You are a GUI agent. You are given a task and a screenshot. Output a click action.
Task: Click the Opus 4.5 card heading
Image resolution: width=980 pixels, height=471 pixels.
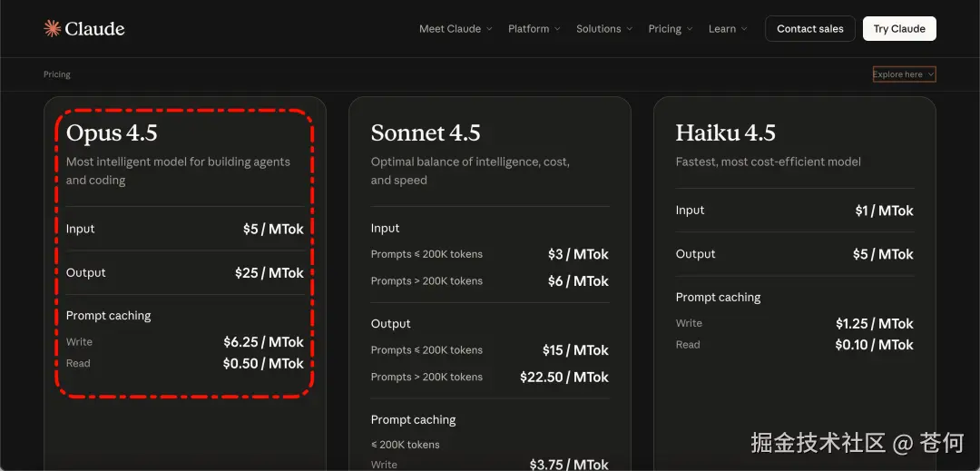(x=112, y=133)
